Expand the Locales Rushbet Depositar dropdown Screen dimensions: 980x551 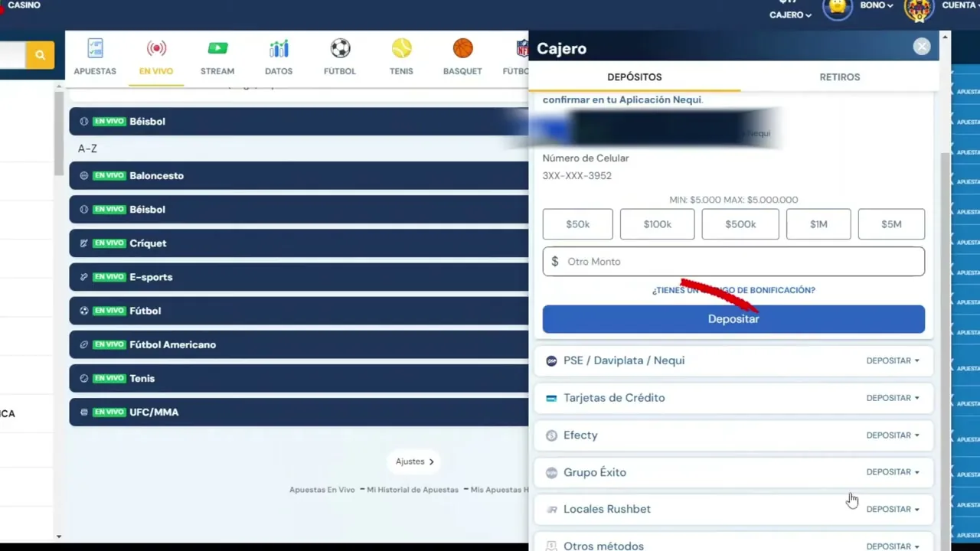pos(893,509)
